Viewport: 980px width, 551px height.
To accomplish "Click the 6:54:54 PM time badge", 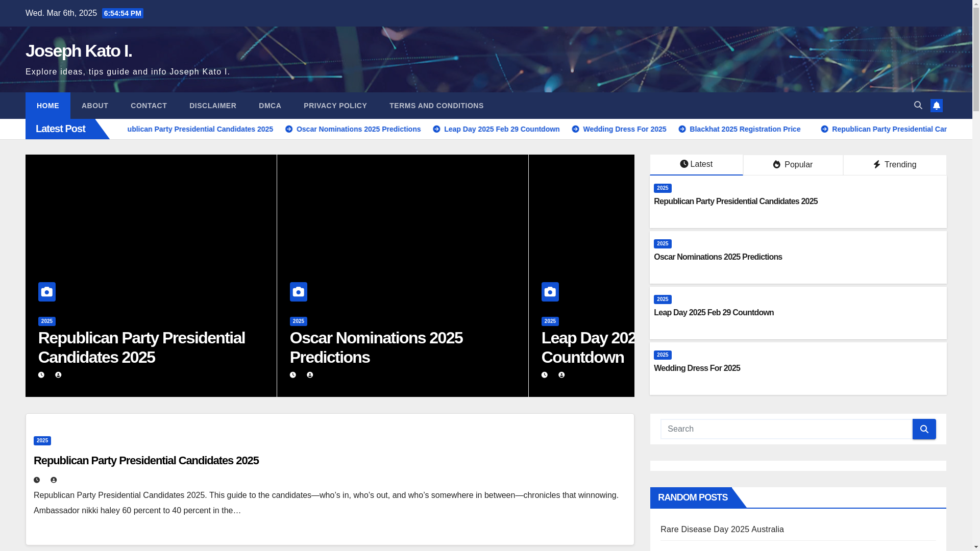I will [122, 13].
